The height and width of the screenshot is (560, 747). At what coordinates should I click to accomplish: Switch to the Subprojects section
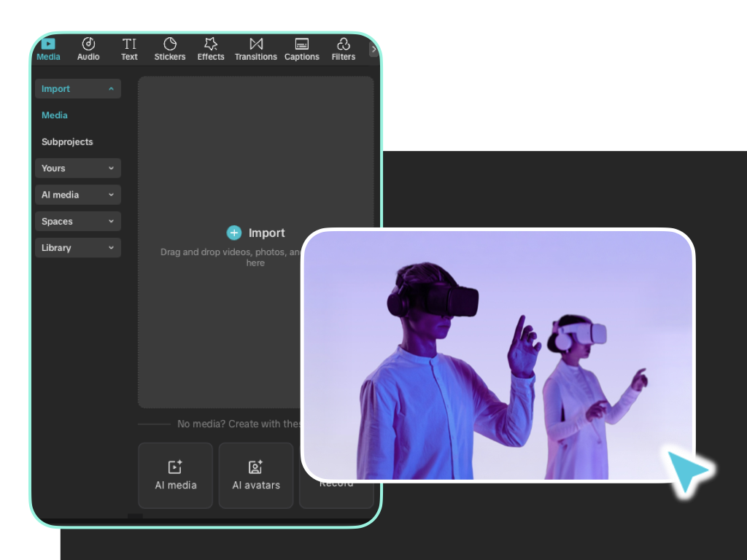pyautogui.click(x=67, y=141)
